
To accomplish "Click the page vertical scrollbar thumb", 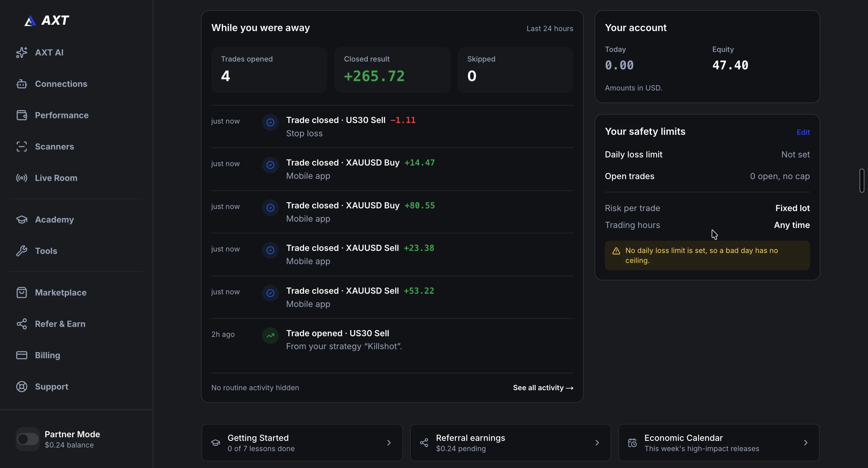I will [x=862, y=180].
